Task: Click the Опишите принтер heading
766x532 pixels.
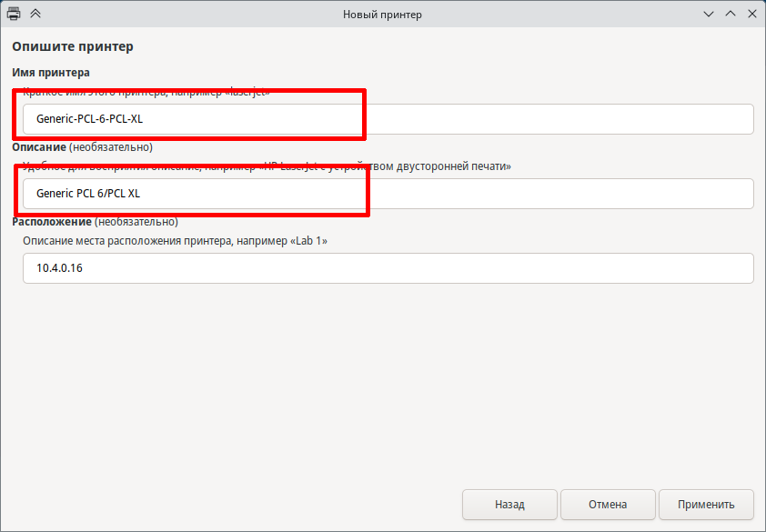Action: pyautogui.click(x=72, y=46)
